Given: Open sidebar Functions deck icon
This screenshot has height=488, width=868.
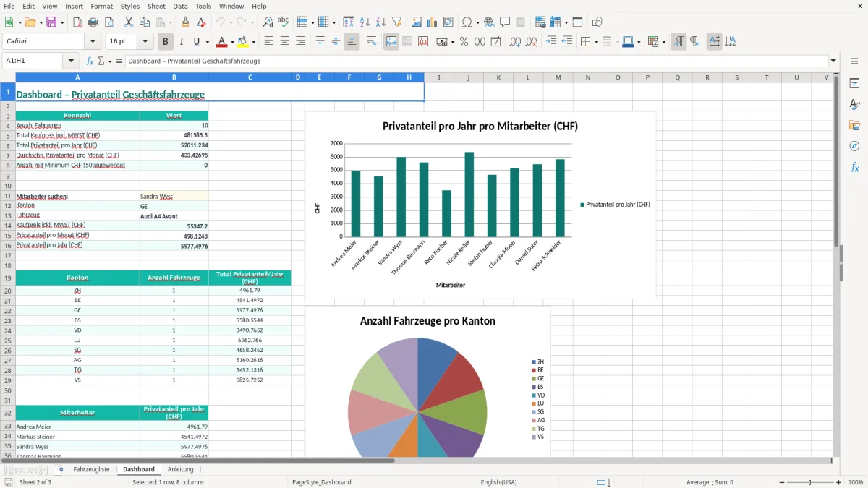Looking at the screenshot, I should (x=854, y=167).
